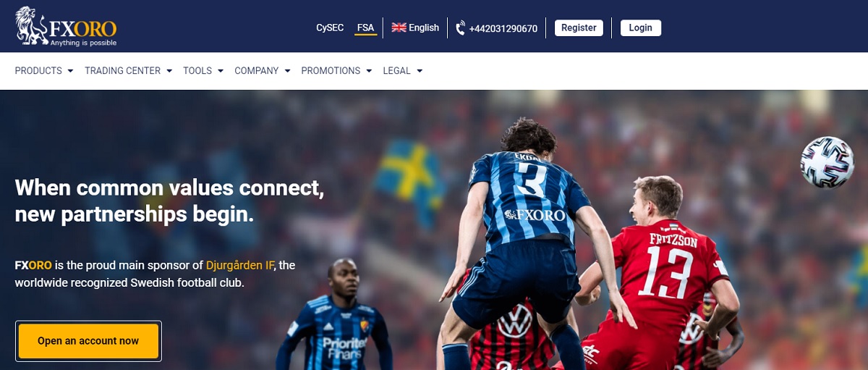Open the COMPANY menu
Screen dimensions: 868x370
pyautogui.click(x=262, y=71)
